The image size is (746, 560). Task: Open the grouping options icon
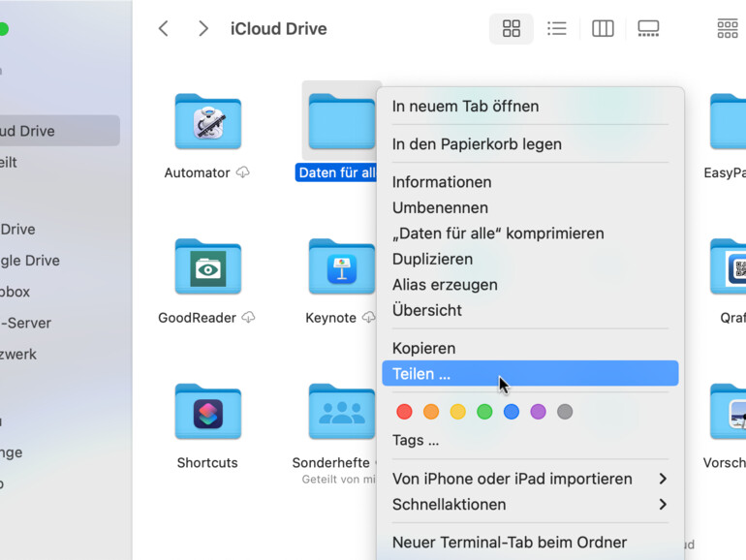[728, 28]
